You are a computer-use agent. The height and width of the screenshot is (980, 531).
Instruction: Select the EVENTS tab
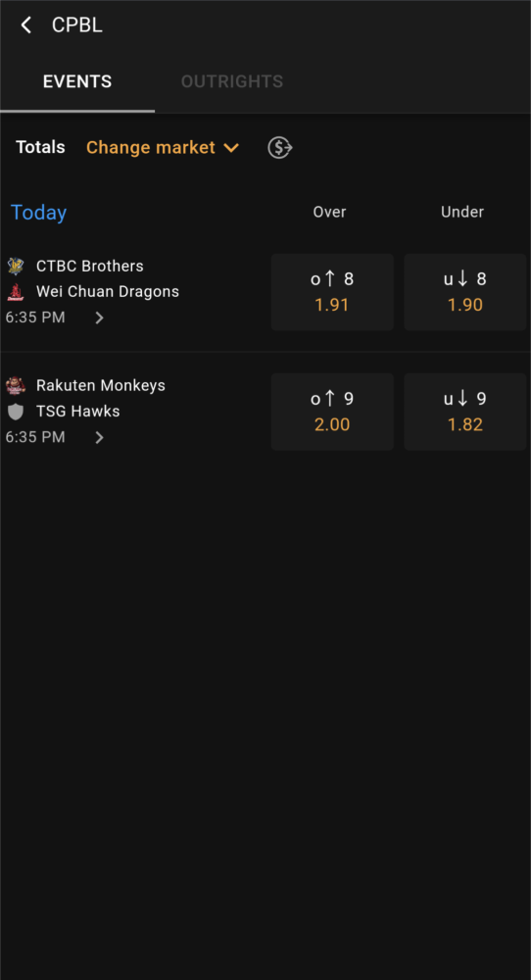pos(77,82)
